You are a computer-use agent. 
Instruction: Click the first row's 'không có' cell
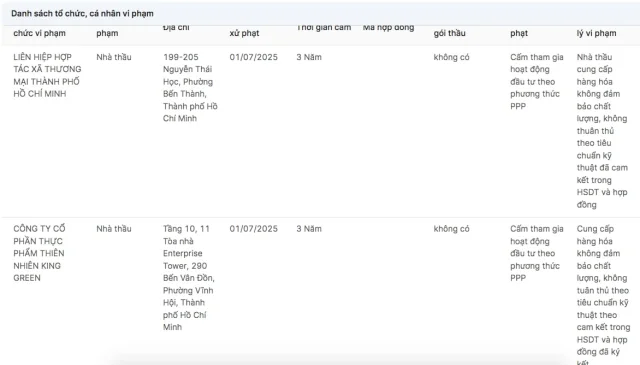451,57
